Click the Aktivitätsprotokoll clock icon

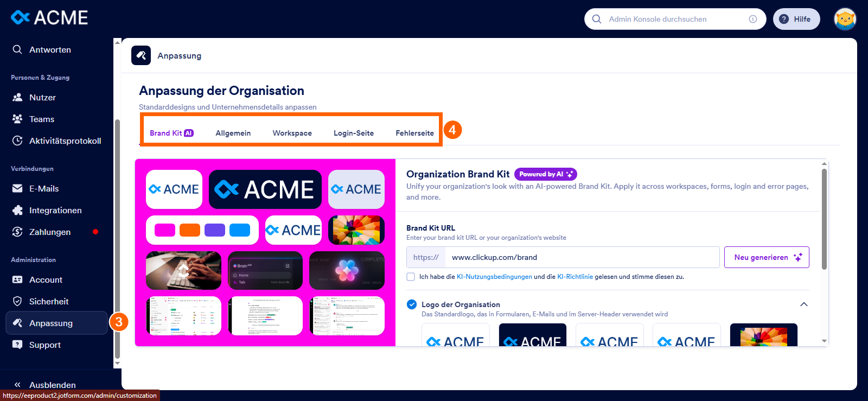[x=17, y=141]
